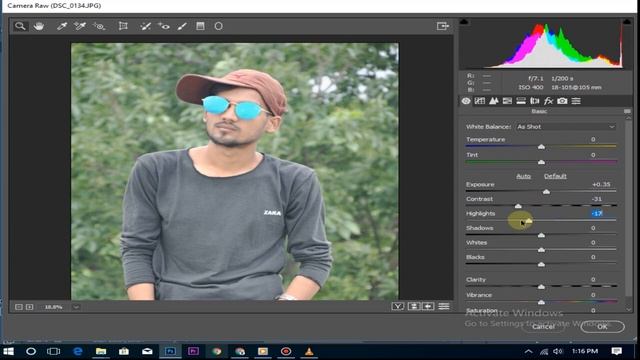The width and height of the screenshot is (640, 360).
Task: Open the volume control in system tray
Action: pos(558,351)
